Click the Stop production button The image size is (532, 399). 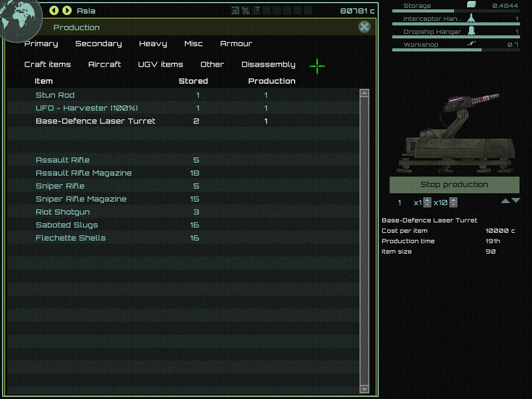click(454, 184)
